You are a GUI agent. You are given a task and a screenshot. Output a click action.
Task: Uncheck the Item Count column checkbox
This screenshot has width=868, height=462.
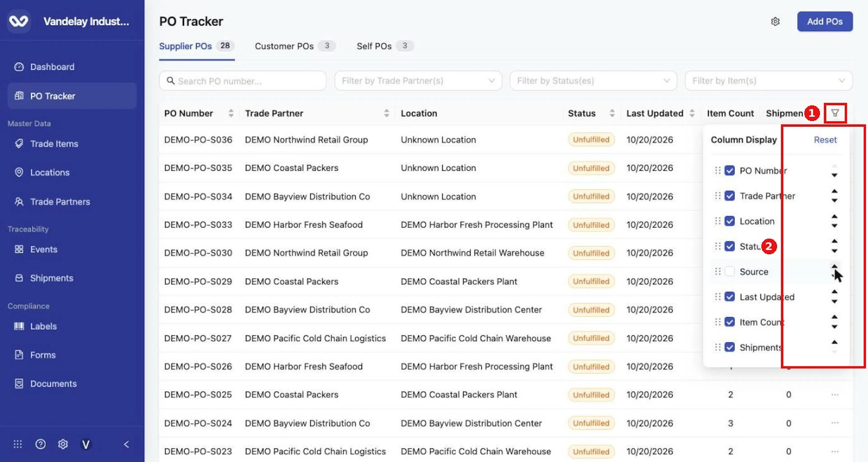pos(729,322)
